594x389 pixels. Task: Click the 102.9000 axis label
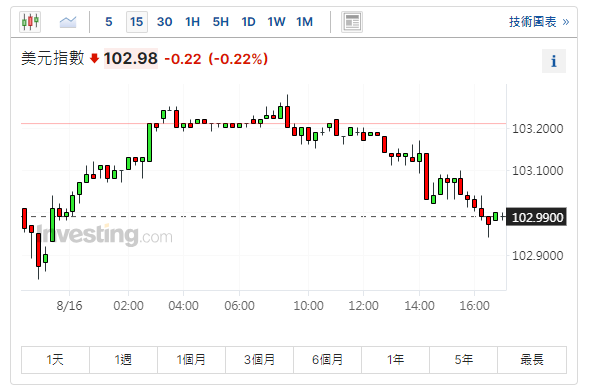537,256
